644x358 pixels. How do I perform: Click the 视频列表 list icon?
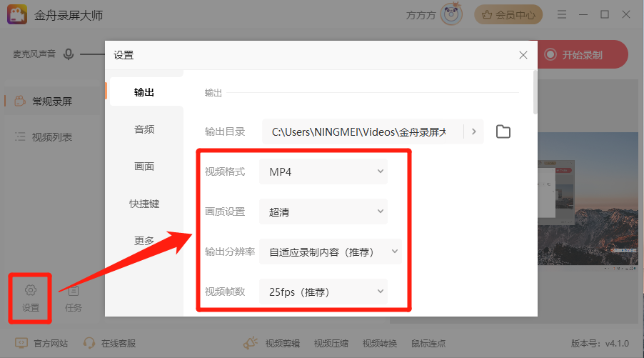click(x=20, y=137)
